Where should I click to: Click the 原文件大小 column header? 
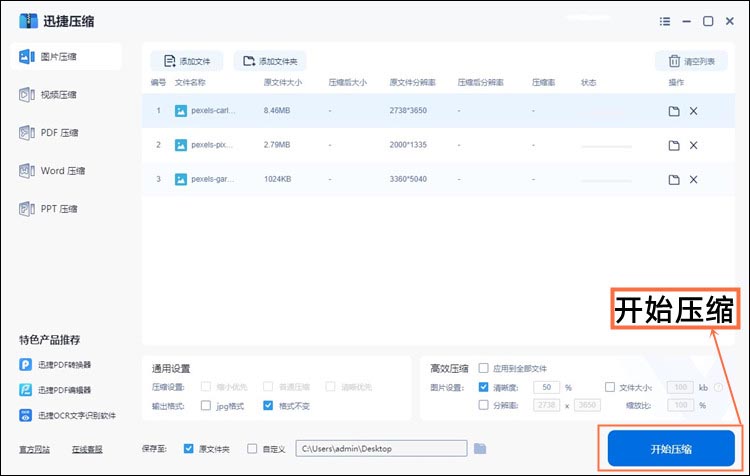[x=283, y=82]
